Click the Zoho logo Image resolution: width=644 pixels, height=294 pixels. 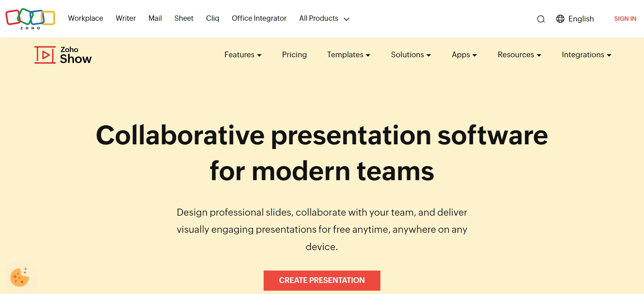point(30,19)
